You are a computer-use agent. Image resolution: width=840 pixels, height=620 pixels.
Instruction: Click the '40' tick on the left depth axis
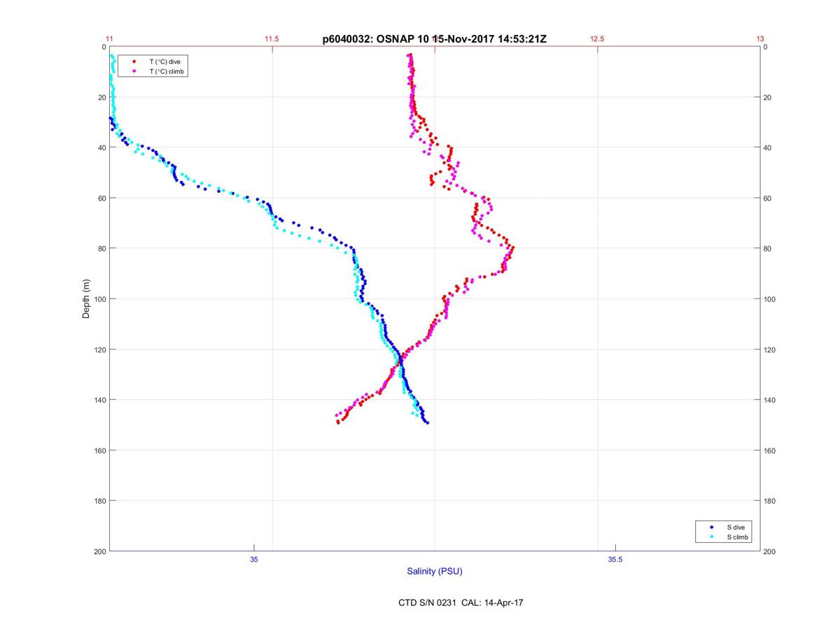(101, 148)
